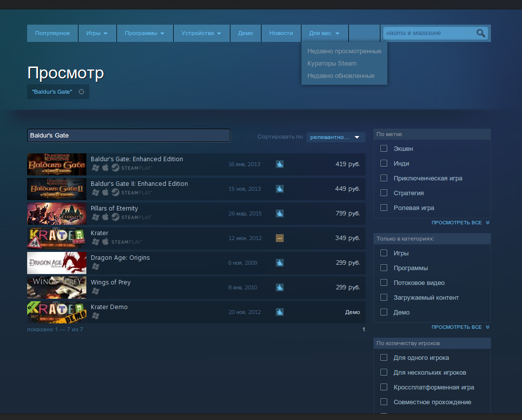This screenshot has width=522, height=420.
Task: Select Кураторы Steam from the menu
Action: point(332,64)
